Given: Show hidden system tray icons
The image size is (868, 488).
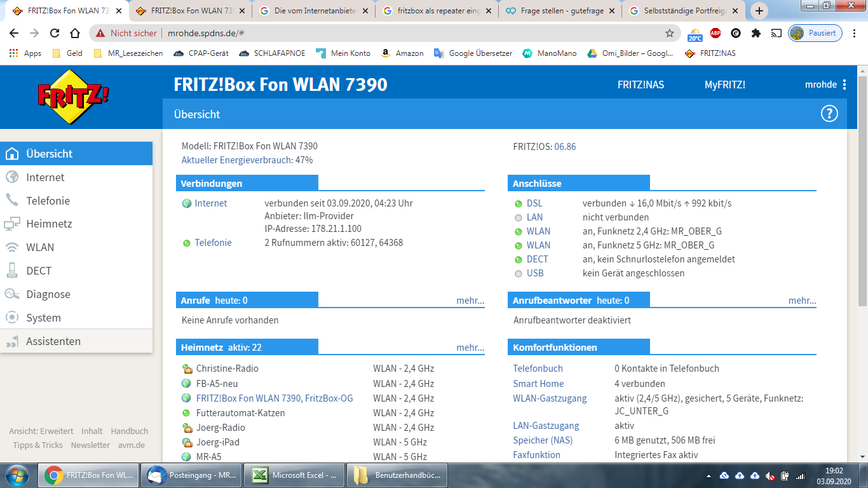Looking at the screenshot, I should pyautogui.click(x=709, y=475).
